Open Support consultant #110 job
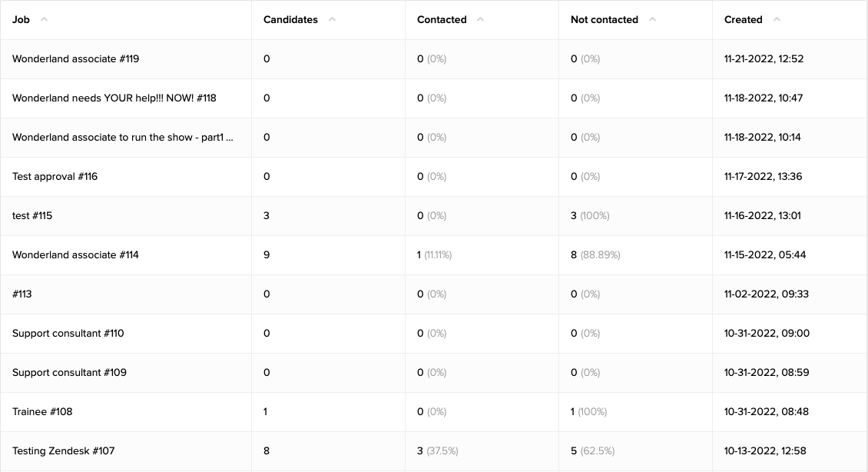The width and height of the screenshot is (868, 472). 68,334
